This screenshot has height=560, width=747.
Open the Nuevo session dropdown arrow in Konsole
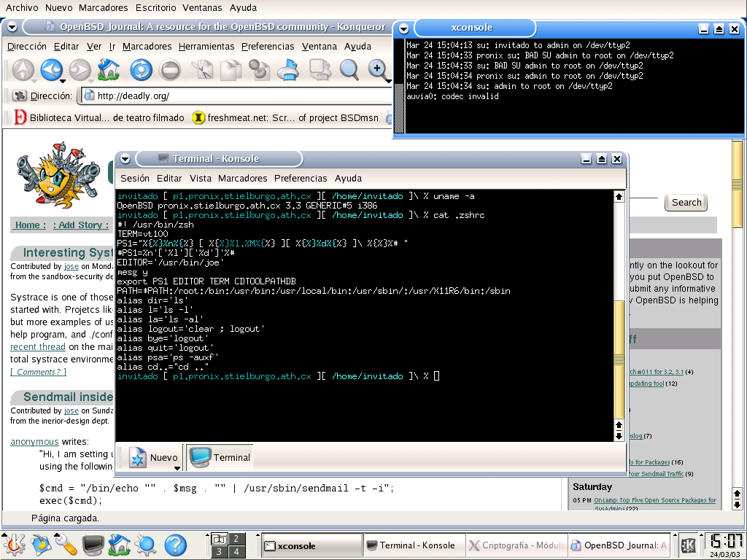(x=177, y=468)
